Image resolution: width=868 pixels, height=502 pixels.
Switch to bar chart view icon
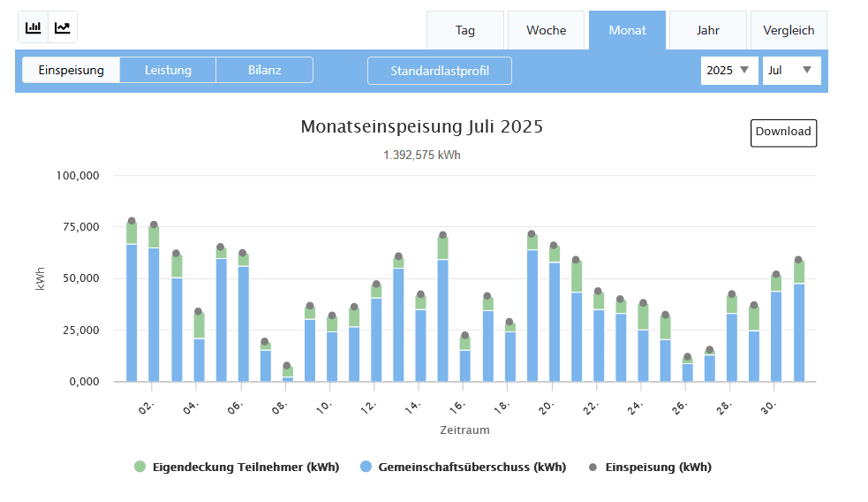click(x=34, y=27)
